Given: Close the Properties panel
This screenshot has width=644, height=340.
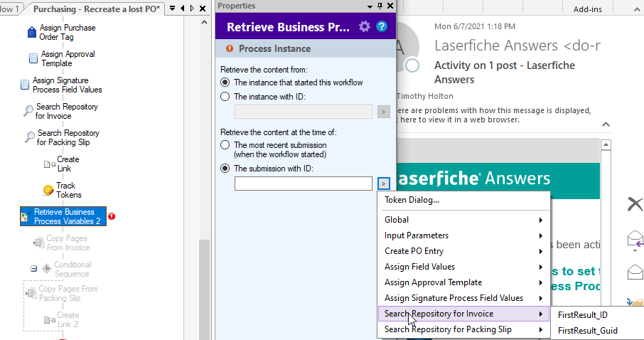Looking at the screenshot, I should coord(390,6).
